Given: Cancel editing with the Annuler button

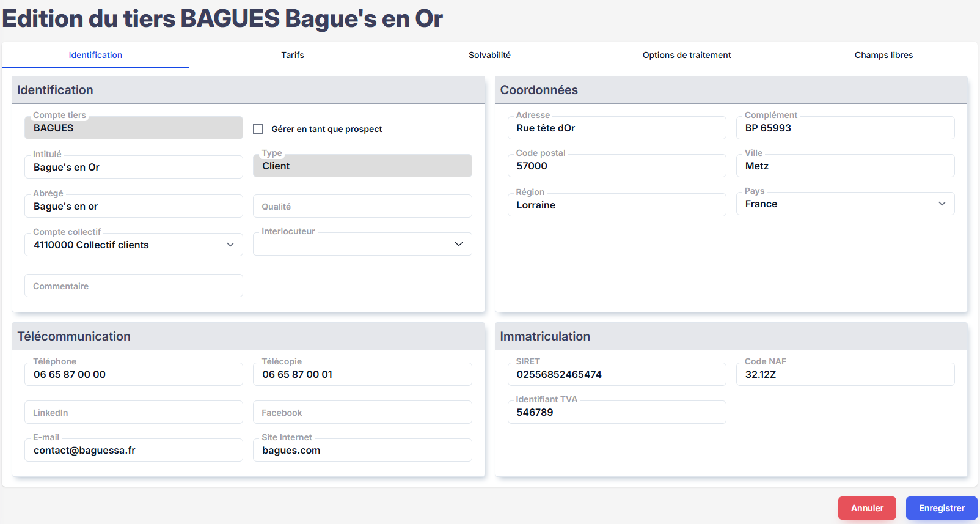Looking at the screenshot, I should (x=866, y=508).
